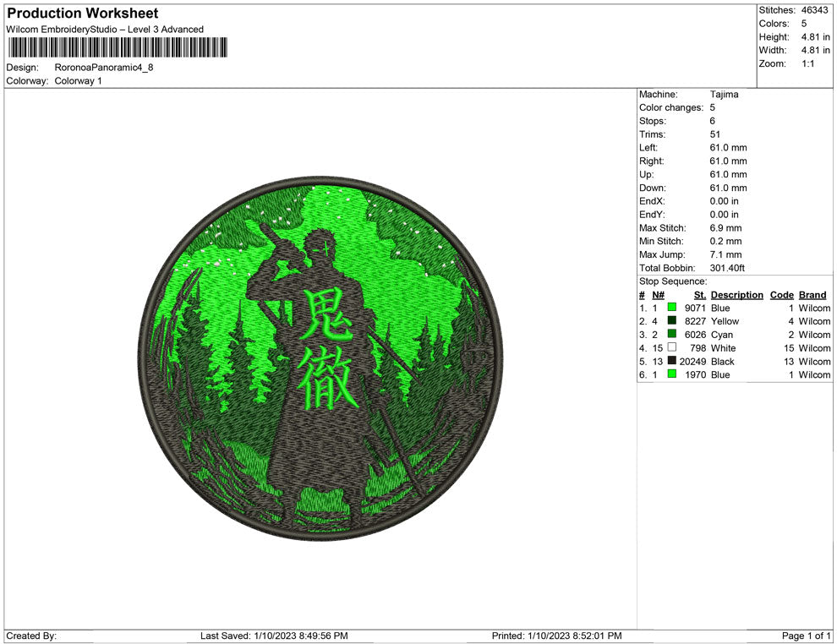Select the black swatch in stop 5
This screenshot has width=837, height=644.
(x=671, y=361)
